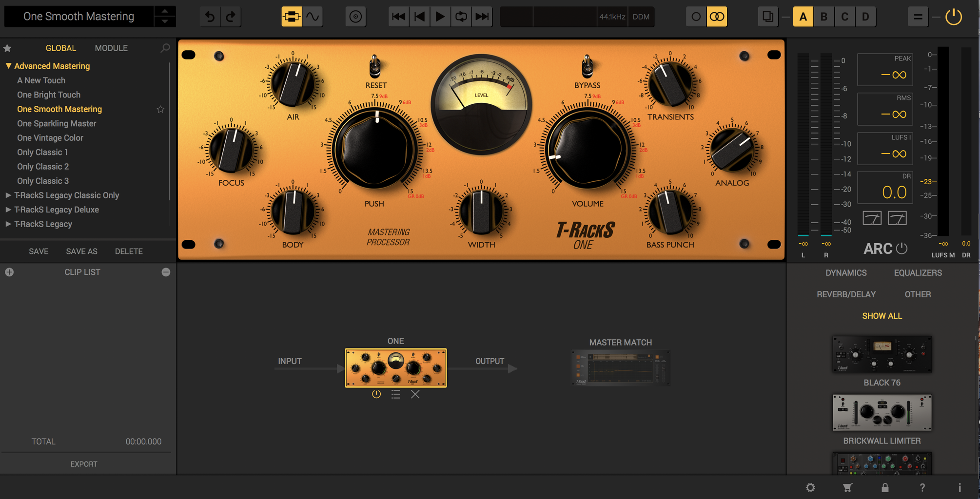Image resolution: width=980 pixels, height=499 pixels.
Task: Switch to snapshot A
Action: tap(803, 17)
